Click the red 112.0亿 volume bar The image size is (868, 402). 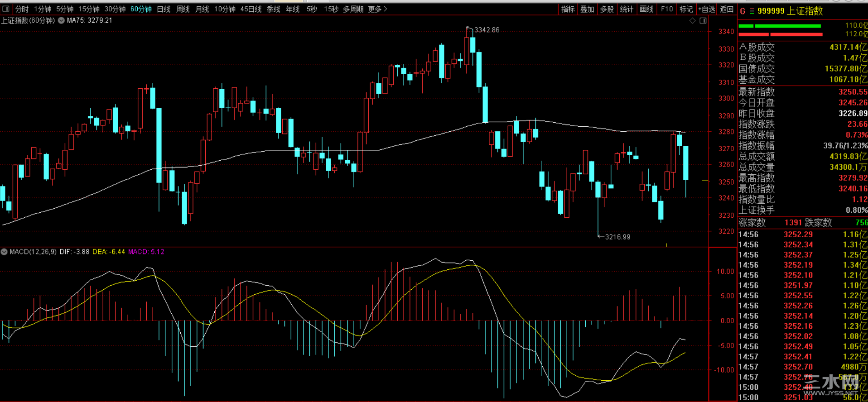click(x=780, y=34)
